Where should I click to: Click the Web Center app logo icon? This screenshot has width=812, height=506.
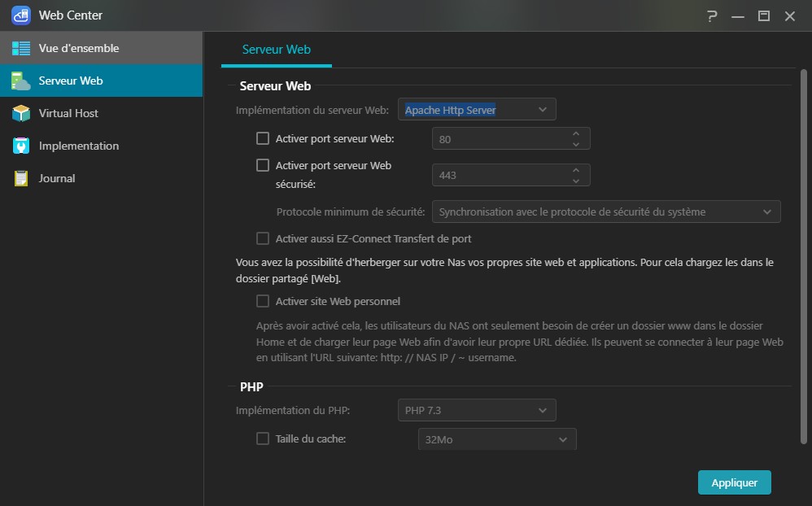[x=21, y=15]
